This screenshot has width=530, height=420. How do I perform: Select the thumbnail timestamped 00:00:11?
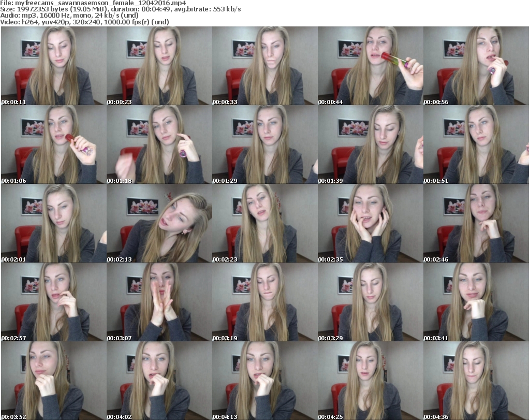pyautogui.click(x=54, y=66)
